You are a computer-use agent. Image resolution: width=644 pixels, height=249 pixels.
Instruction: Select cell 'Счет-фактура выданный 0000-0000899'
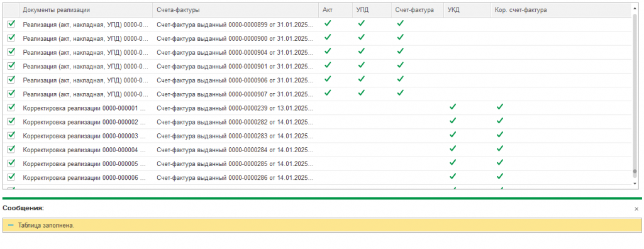tap(235, 25)
